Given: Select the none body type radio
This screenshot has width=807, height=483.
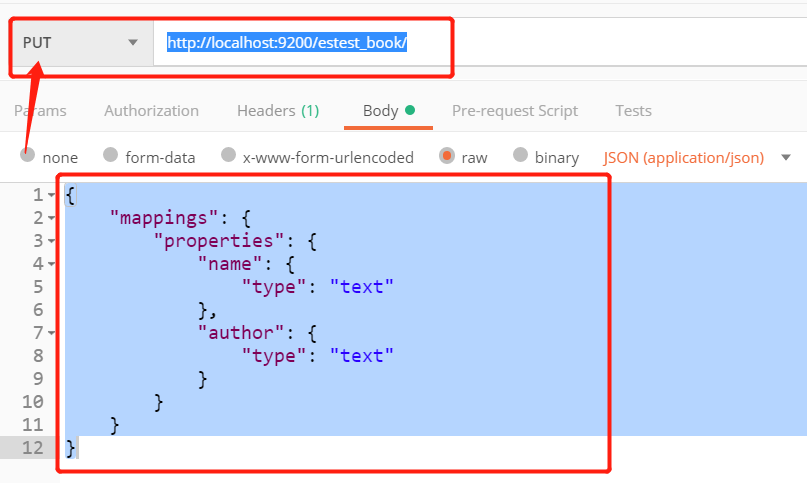Looking at the screenshot, I should pos(27,154).
